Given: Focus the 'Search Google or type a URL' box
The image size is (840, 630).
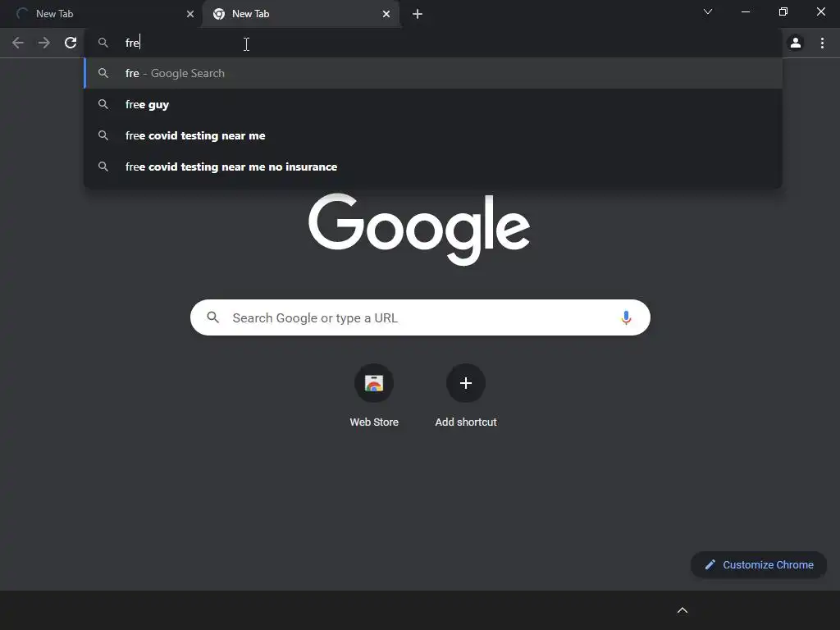Looking at the screenshot, I should pos(420,317).
